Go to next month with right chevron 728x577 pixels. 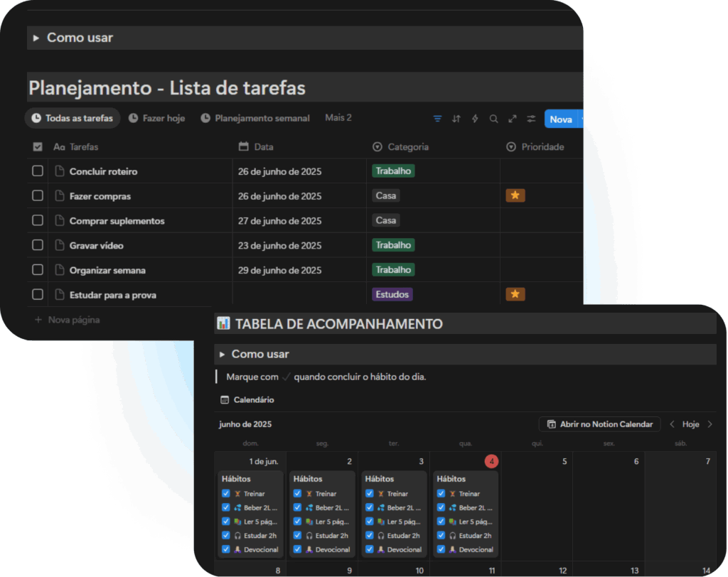click(710, 424)
